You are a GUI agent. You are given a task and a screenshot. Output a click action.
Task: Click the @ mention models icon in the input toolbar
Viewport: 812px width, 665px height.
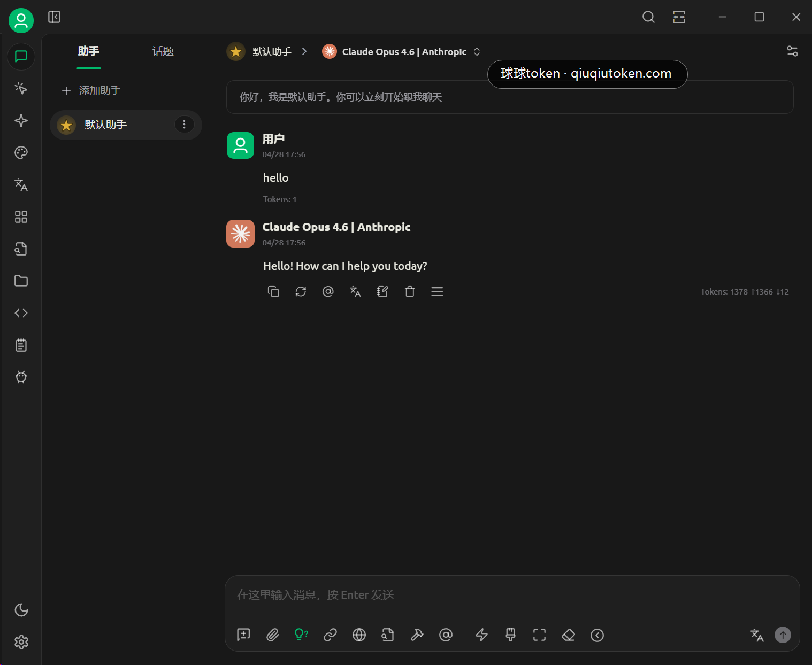446,635
